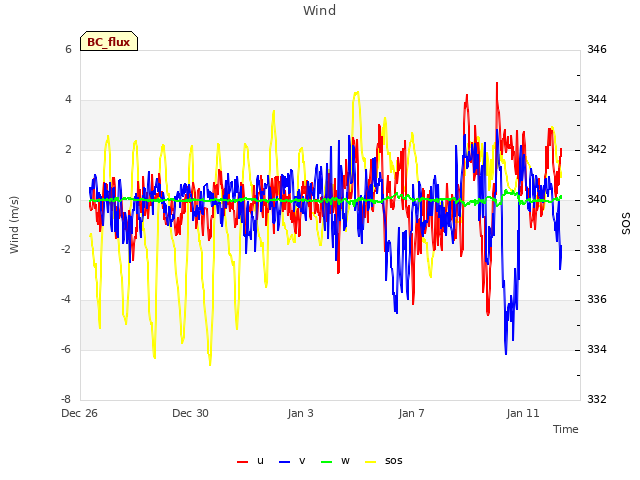Click the blue v legend swatch
Screen dimensions: 640x480
pos(284,462)
